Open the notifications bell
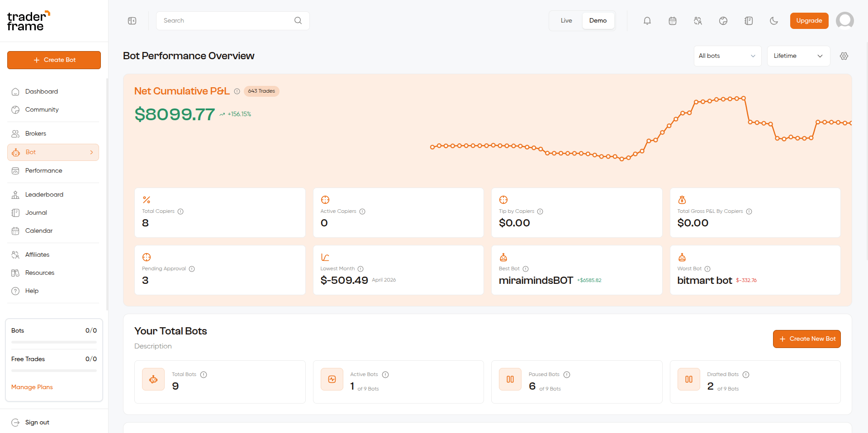The width and height of the screenshot is (868, 433). coord(647,21)
